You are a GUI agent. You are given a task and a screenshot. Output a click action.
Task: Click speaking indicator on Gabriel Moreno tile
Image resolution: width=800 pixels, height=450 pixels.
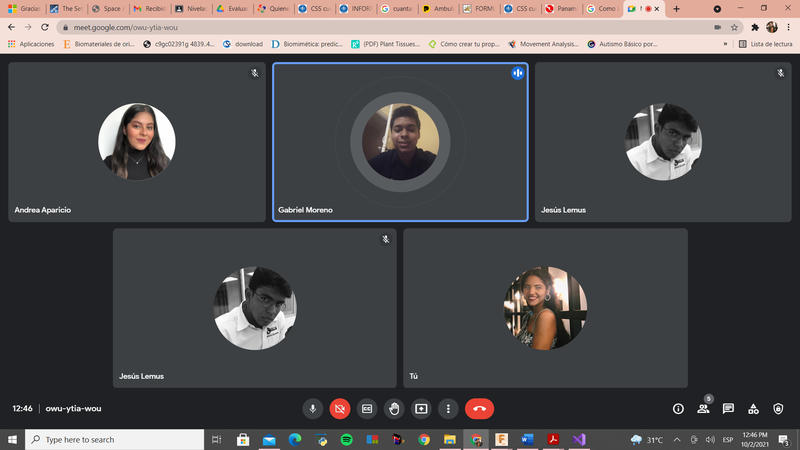point(517,73)
